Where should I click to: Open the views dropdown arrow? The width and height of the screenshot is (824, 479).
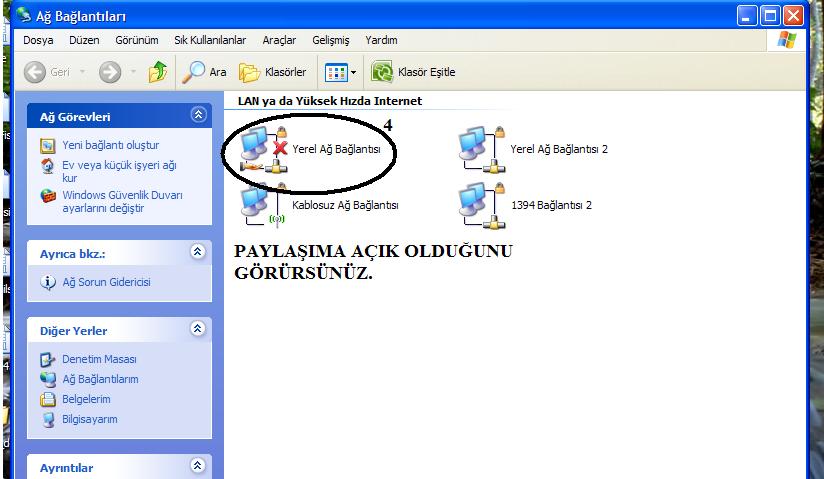pyautogui.click(x=354, y=73)
